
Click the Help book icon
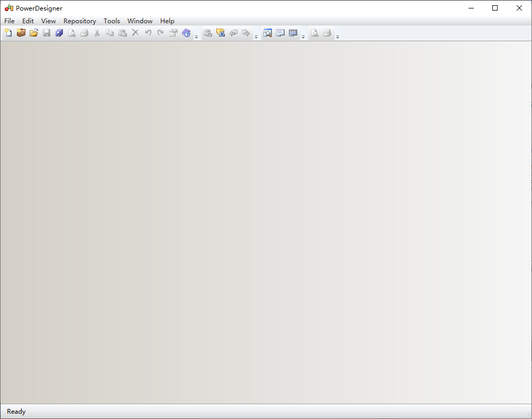186,33
